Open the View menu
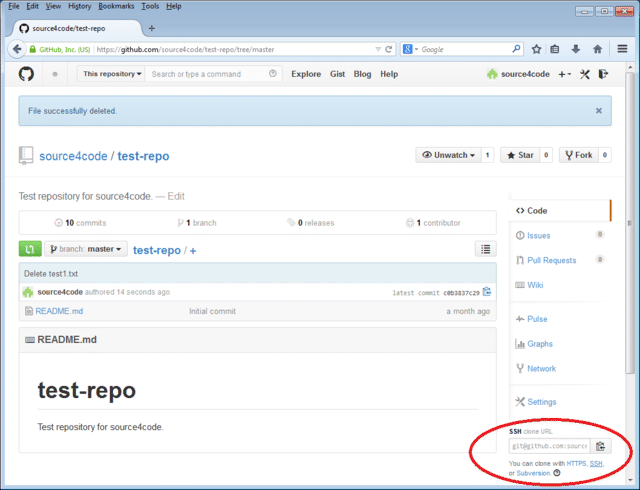The image size is (640, 490). click(53, 6)
